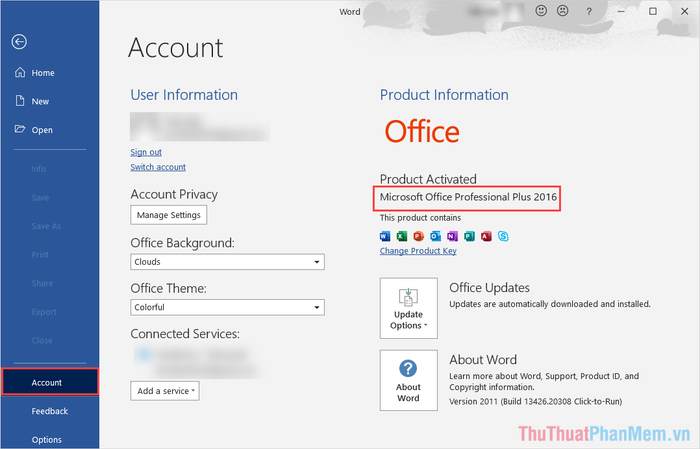The height and width of the screenshot is (449, 700).
Task: Click the Excel app icon
Action: coord(402,236)
